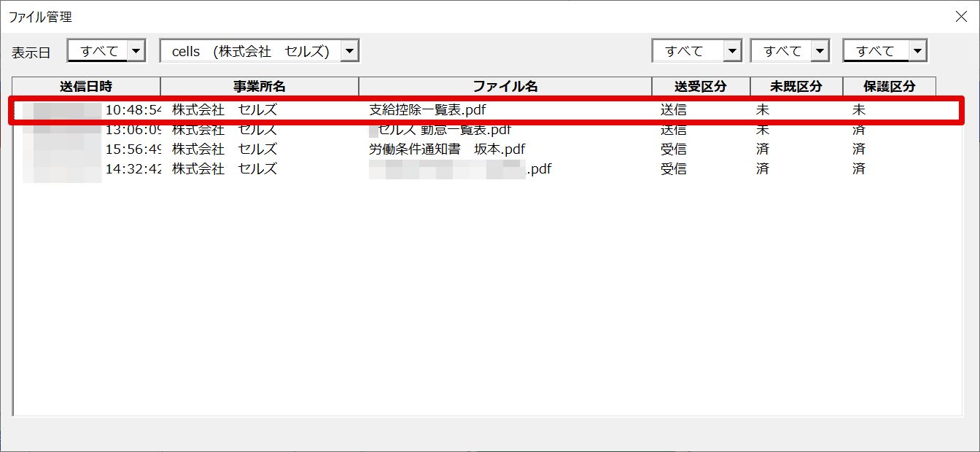The image size is (980, 452).
Task: Select the 支給控除一覧表.pdf file name
Action: (427, 111)
